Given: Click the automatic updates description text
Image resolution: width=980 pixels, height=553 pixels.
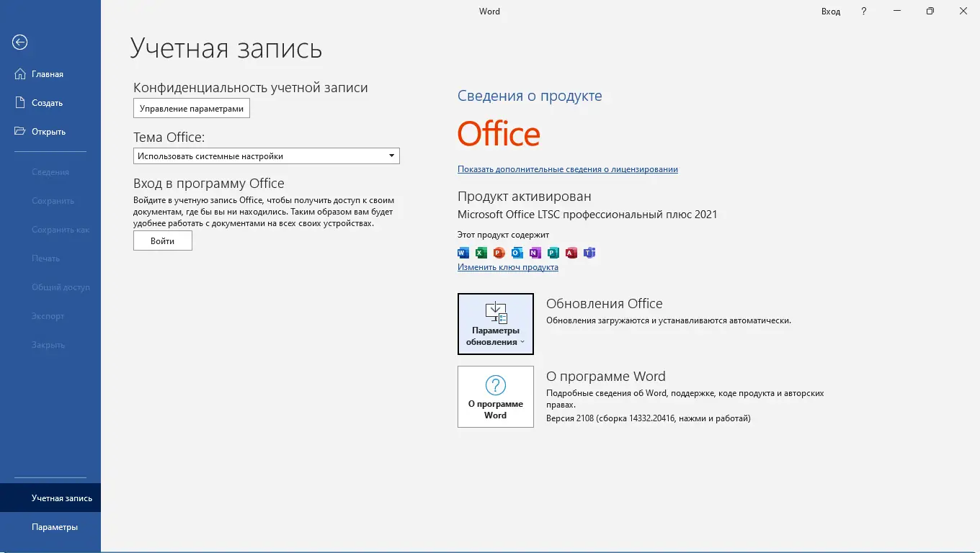Looking at the screenshot, I should pos(669,320).
